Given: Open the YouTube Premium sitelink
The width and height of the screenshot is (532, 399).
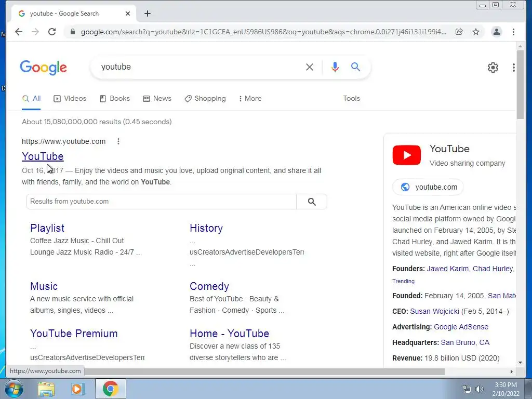Looking at the screenshot, I should click(x=74, y=333).
